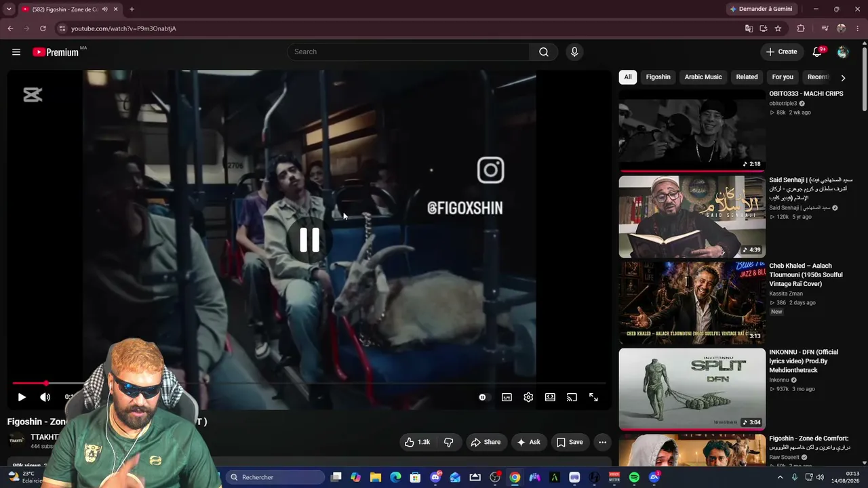Screen dimensions: 868x488
Task: Open File Explorer from the taskbar
Action: pos(376,477)
